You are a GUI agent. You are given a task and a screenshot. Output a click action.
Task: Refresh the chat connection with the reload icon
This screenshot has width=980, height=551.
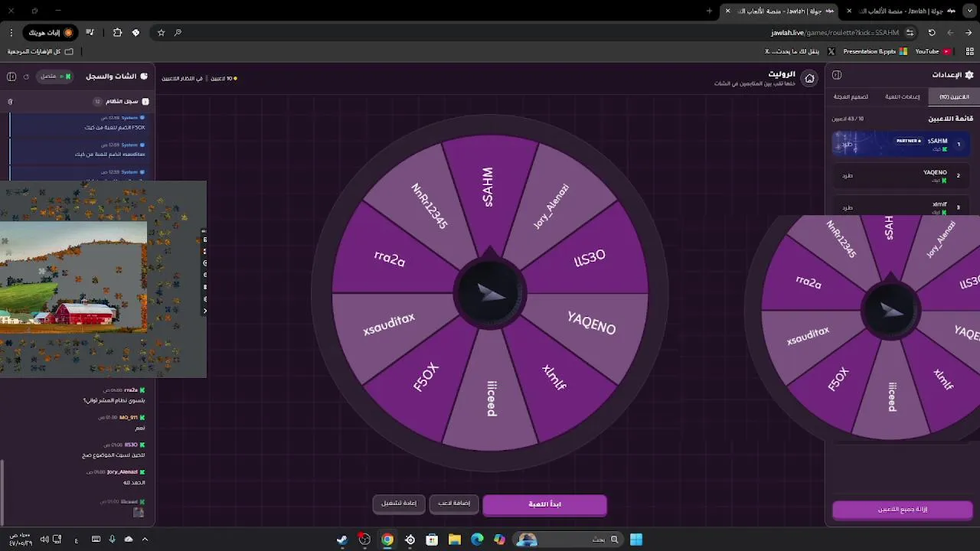click(x=26, y=77)
